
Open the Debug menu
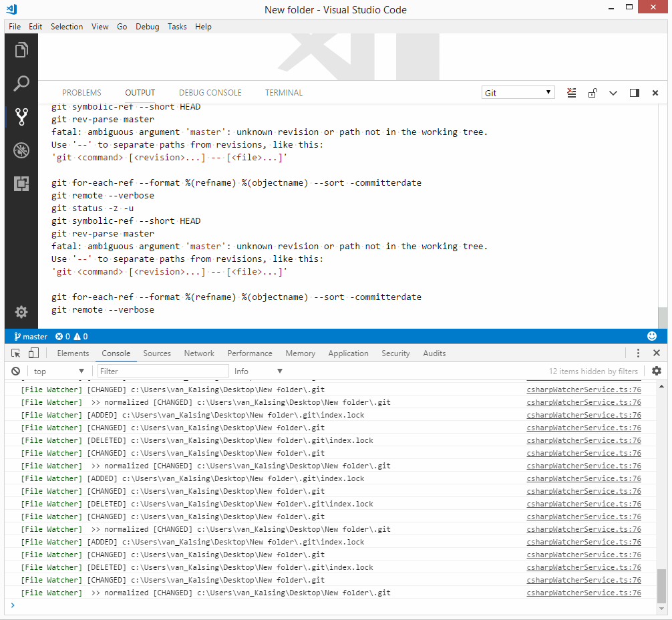tap(147, 27)
